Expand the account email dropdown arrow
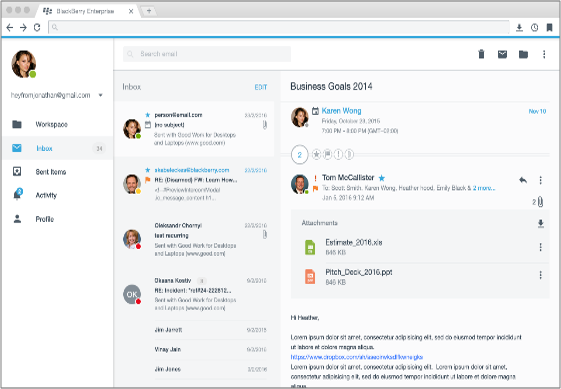The width and height of the screenshot is (561, 389). (x=101, y=95)
